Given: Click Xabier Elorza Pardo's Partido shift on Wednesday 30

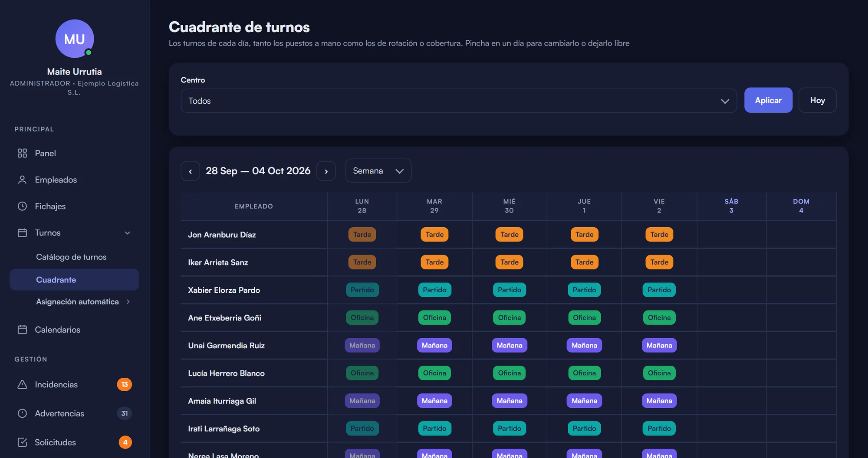Looking at the screenshot, I should point(510,290).
